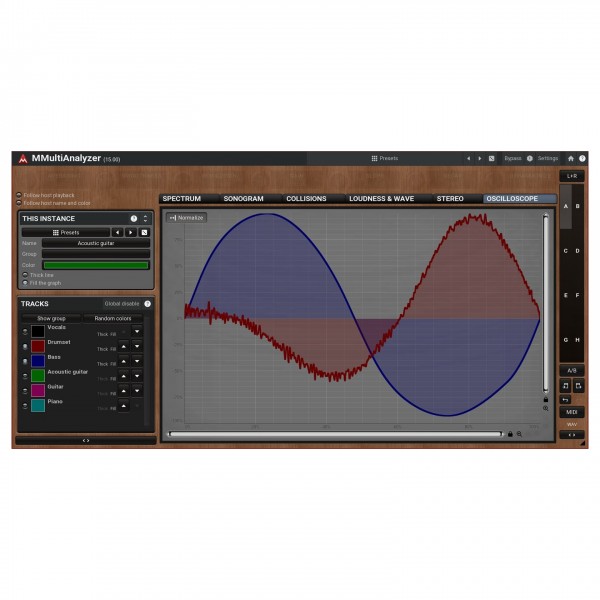Click the empty Group field

96,254
